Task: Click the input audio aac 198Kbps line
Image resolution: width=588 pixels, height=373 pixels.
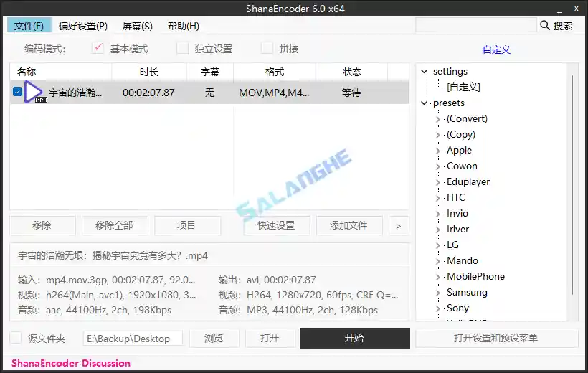Action: coord(95,310)
